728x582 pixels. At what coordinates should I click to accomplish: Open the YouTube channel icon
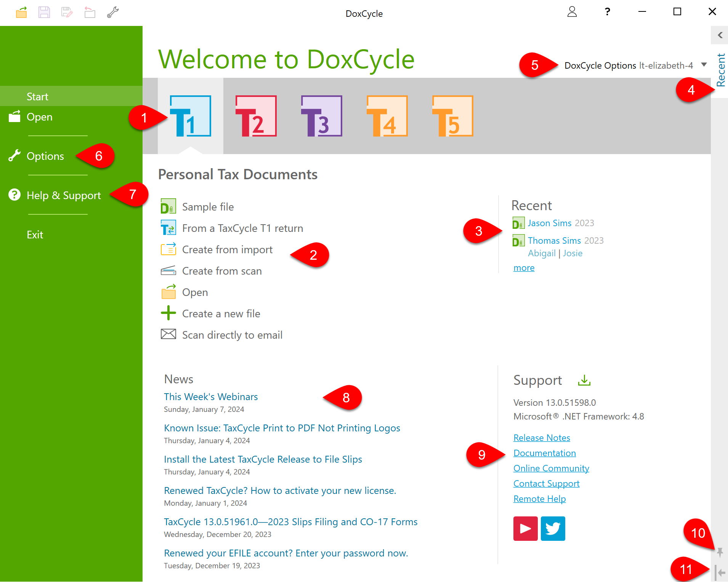coord(525,529)
